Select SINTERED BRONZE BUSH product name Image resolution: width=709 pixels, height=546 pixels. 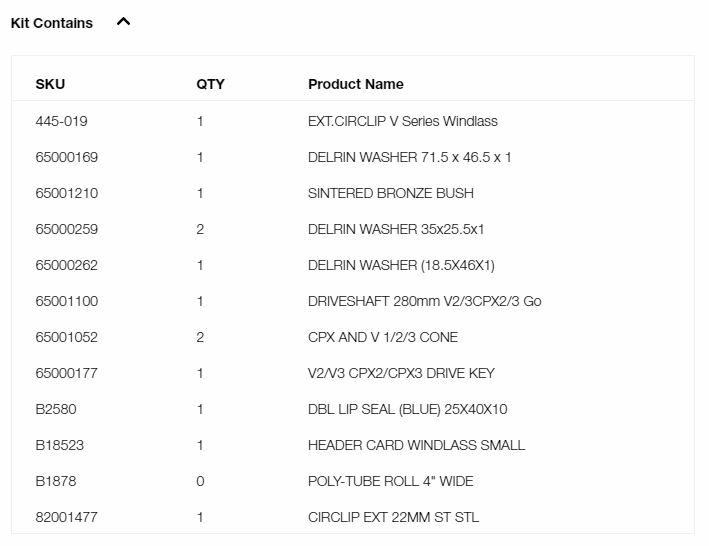tap(391, 193)
